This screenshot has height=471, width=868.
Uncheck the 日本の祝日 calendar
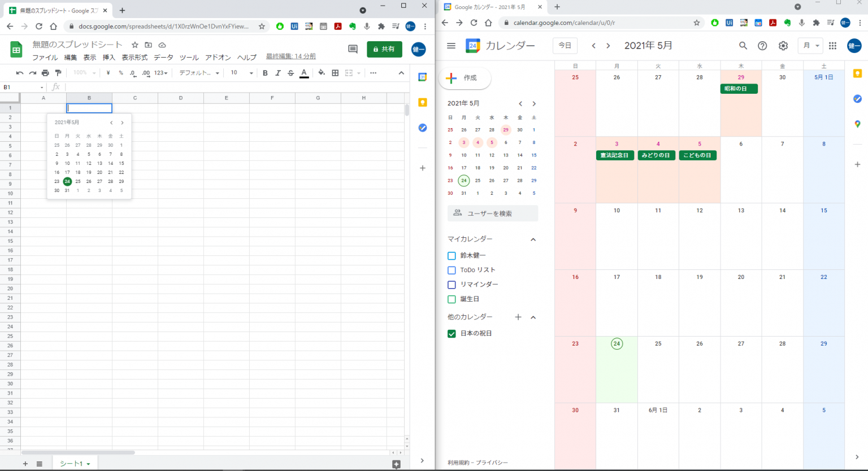tap(452, 334)
